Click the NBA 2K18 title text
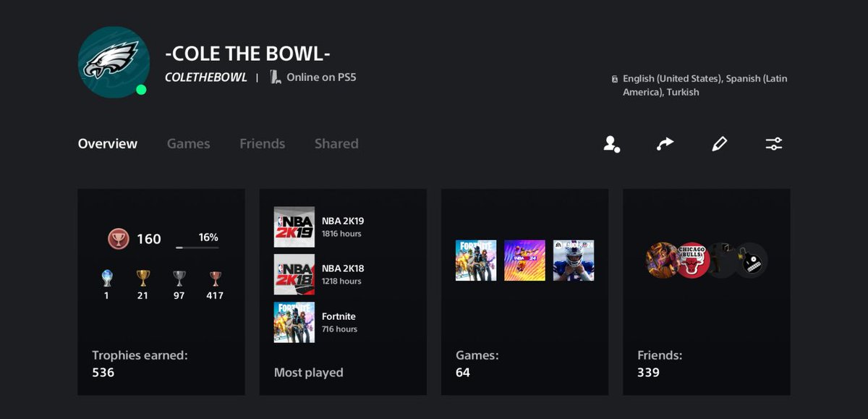The width and height of the screenshot is (868, 419). pos(343,268)
